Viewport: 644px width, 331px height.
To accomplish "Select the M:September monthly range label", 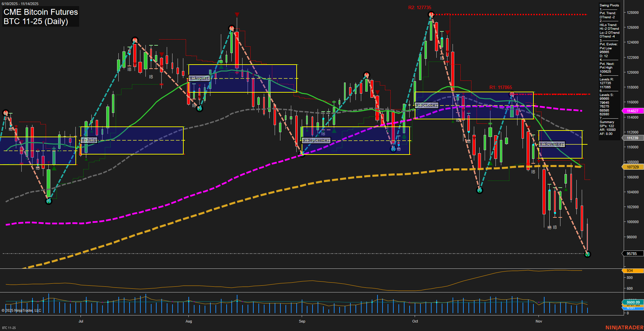I will tap(316, 140).
